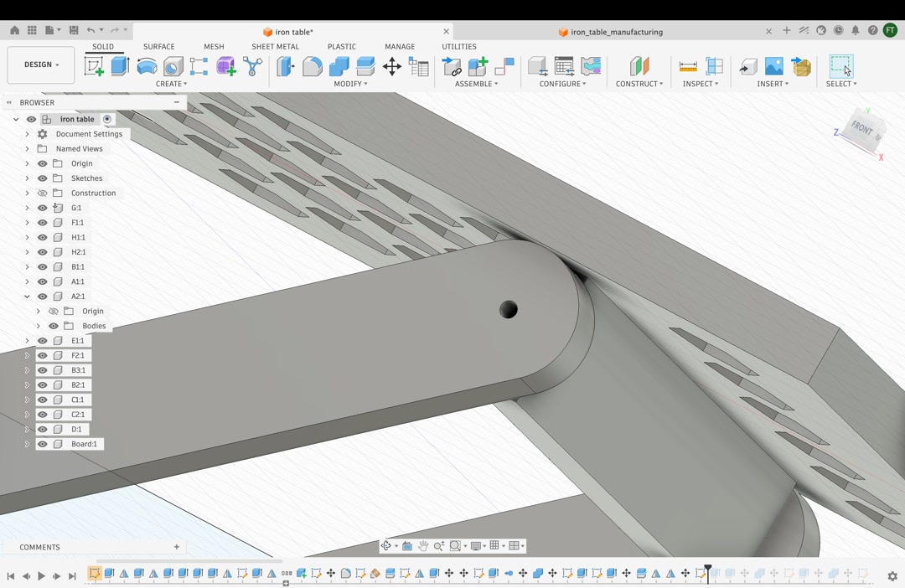Click the Insert Canvas image icon
Viewport: 905px width, 588px height.
pos(774,66)
